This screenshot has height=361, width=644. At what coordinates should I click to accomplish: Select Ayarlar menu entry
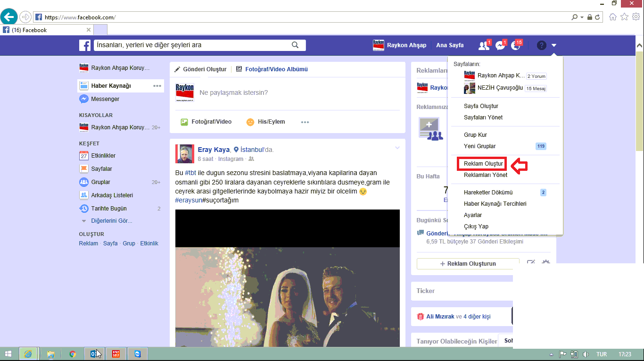[x=473, y=215]
